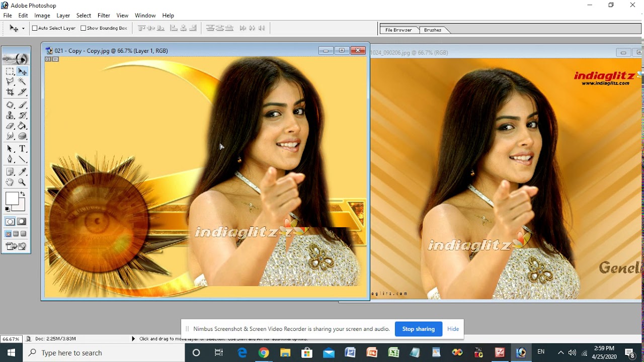Select the Healing Brush tool
The width and height of the screenshot is (644, 362).
point(10,105)
